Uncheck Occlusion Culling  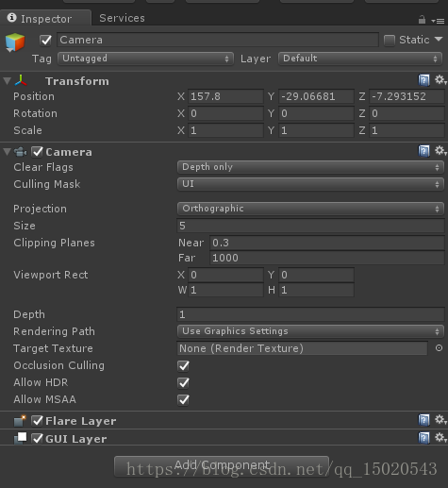(x=183, y=365)
